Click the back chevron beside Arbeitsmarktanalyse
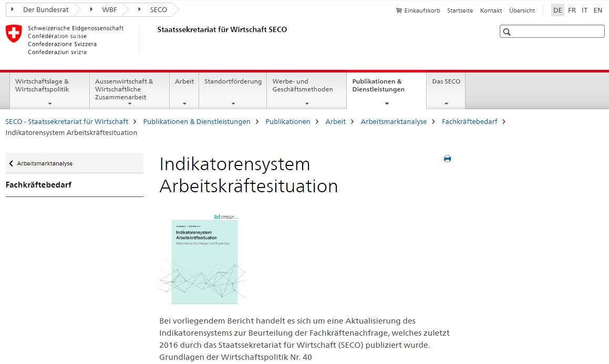Viewport: 609px width, 364px height. pos(11,163)
